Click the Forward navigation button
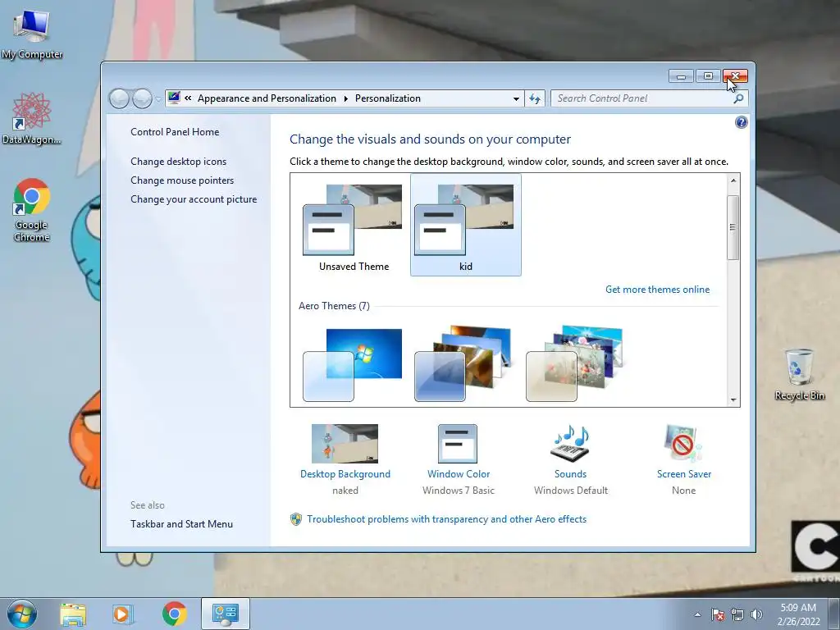840x630 pixels. tap(142, 98)
